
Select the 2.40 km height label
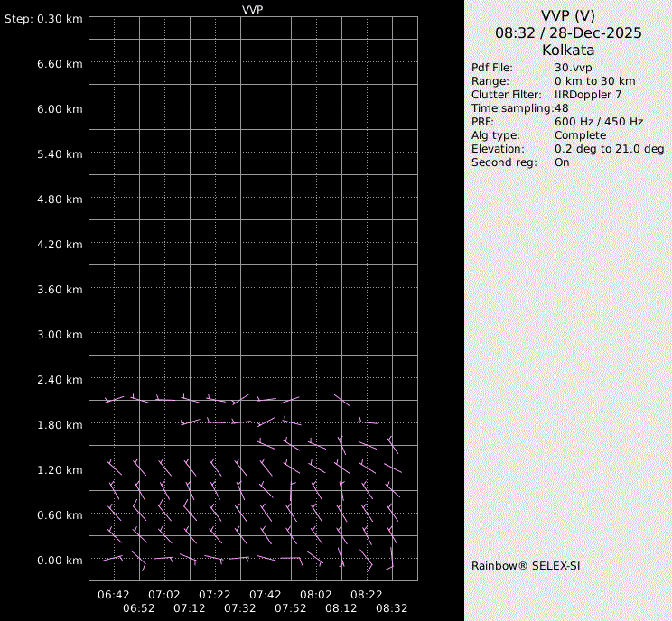pyautogui.click(x=60, y=379)
